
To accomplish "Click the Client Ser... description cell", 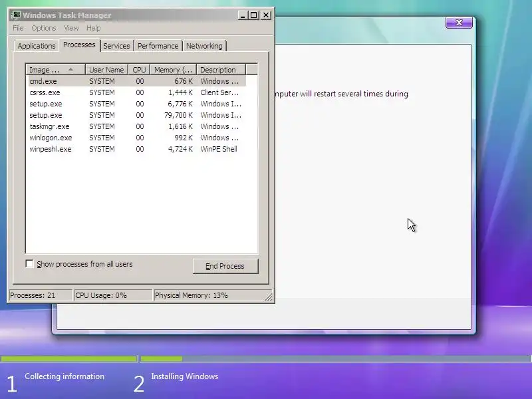I will (x=219, y=92).
